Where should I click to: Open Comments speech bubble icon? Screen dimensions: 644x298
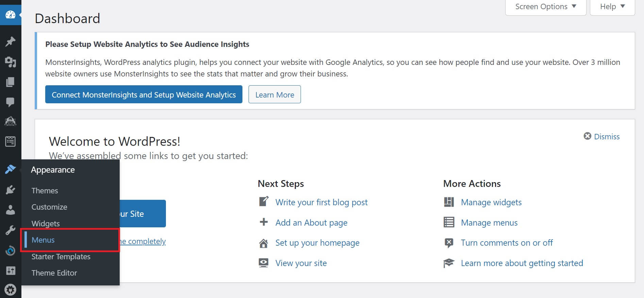[x=10, y=102]
